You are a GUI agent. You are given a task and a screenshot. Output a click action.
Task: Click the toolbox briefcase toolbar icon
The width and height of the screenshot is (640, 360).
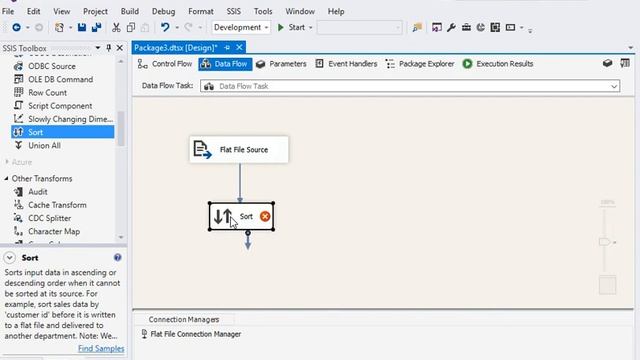(466, 27)
